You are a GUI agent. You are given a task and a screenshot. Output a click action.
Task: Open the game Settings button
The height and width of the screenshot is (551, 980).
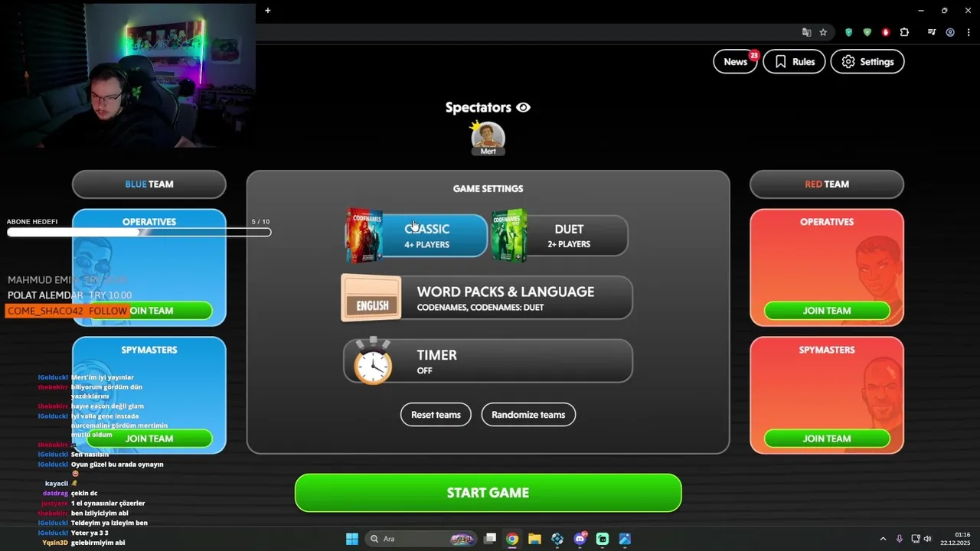tap(867, 62)
